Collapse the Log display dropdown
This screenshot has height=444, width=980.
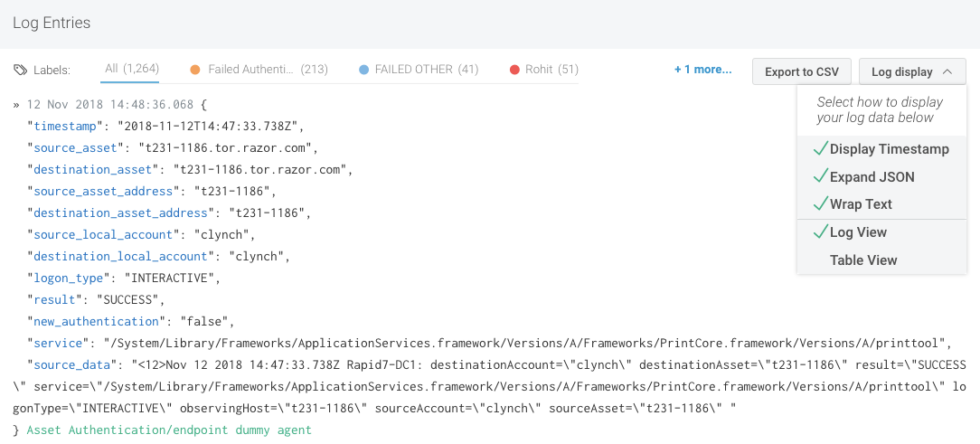(x=911, y=72)
